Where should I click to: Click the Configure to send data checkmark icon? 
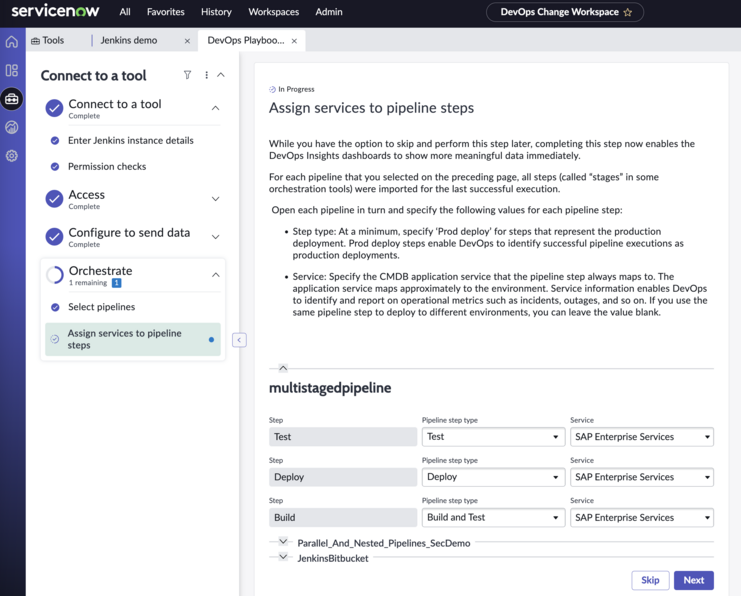coord(54,237)
